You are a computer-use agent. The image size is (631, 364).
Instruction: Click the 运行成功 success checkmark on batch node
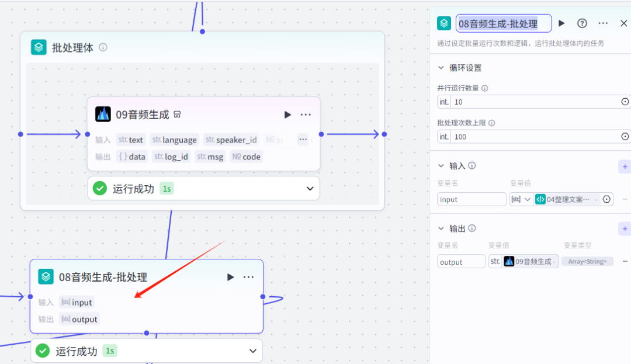(x=43, y=351)
